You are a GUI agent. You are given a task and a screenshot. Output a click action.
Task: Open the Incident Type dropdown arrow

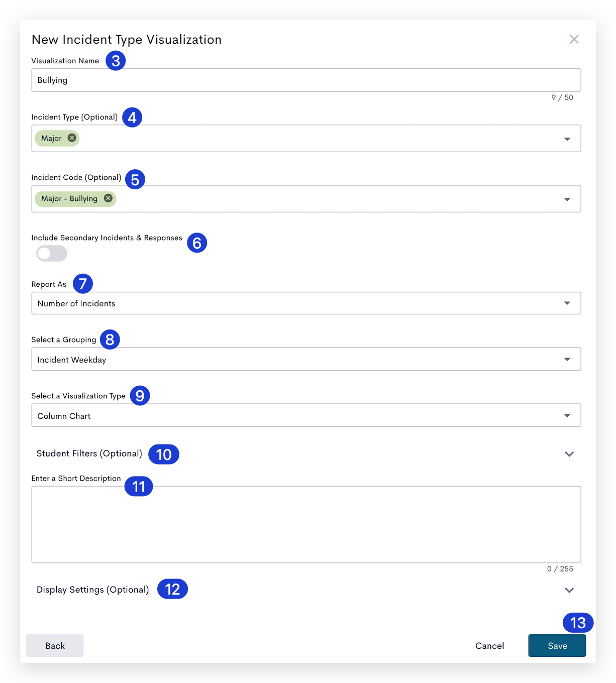[x=567, y=139]
